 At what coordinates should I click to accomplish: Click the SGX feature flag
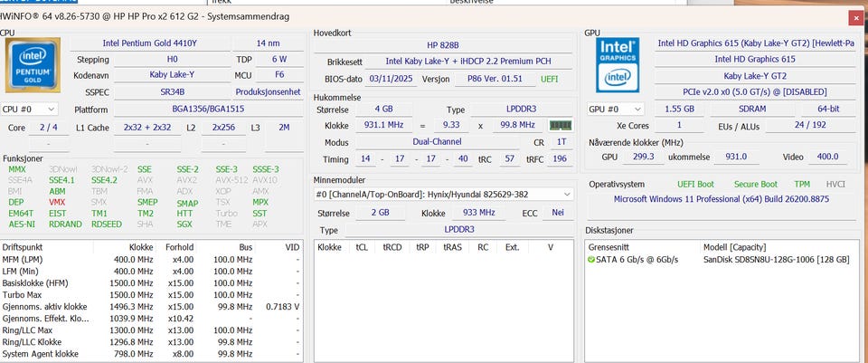(184, 224)
